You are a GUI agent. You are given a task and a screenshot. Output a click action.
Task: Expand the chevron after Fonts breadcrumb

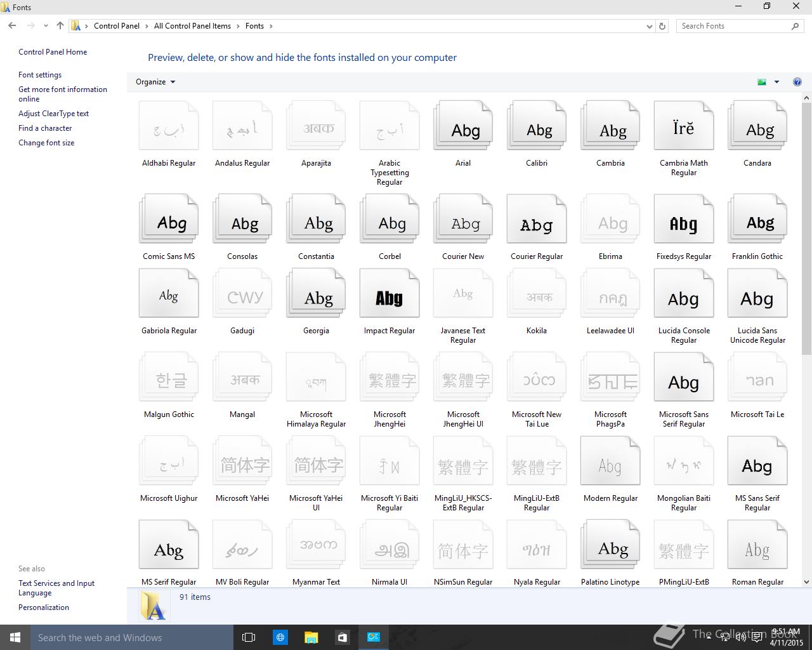coord(271,26)
